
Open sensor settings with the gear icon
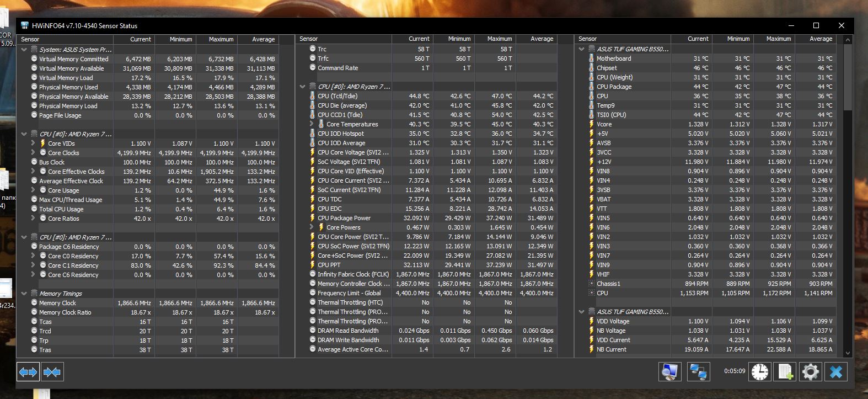tap(810, 371)
